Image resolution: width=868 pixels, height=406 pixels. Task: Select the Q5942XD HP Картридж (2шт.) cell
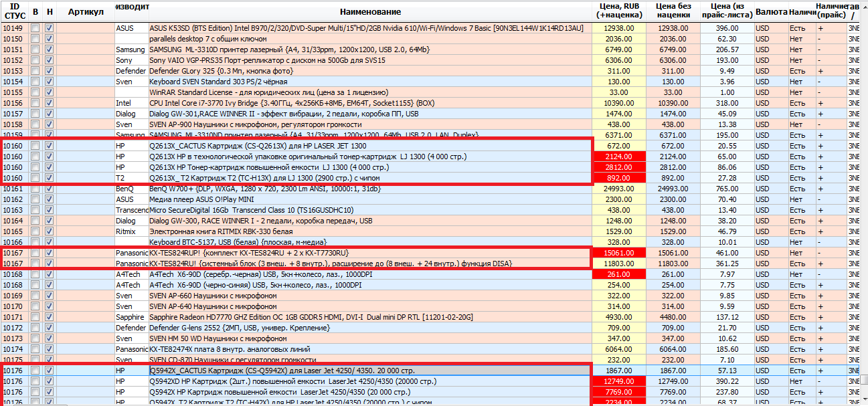click(370, 381)
